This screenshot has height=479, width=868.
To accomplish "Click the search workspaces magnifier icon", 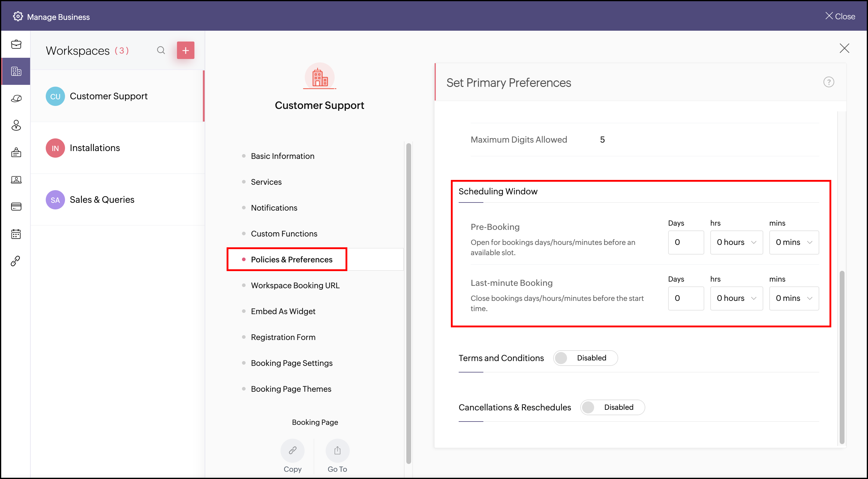I will [161, 50].
